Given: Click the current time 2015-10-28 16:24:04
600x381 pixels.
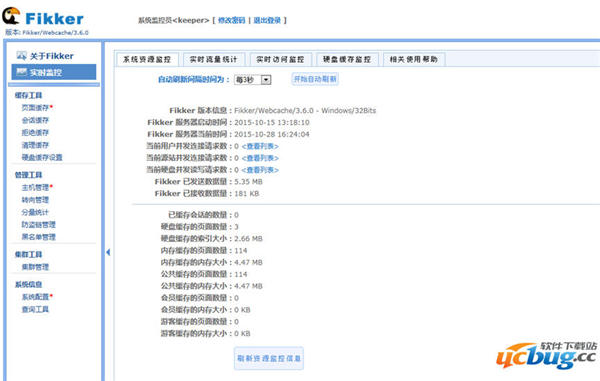Looking at the screenshot, I should pos(272,134).
